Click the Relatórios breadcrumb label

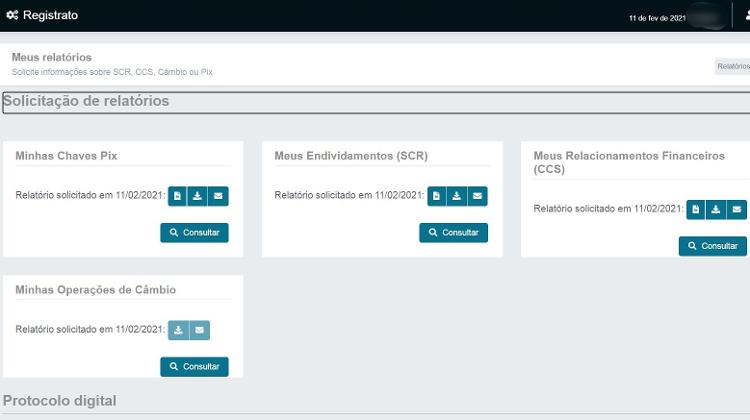click(x=733, y=67)
